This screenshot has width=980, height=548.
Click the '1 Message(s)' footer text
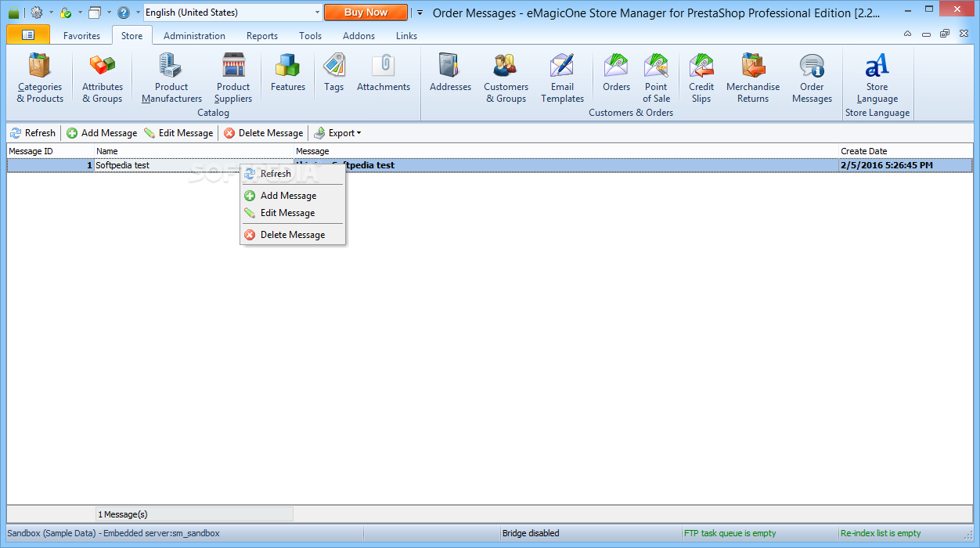tap(123, 514)
